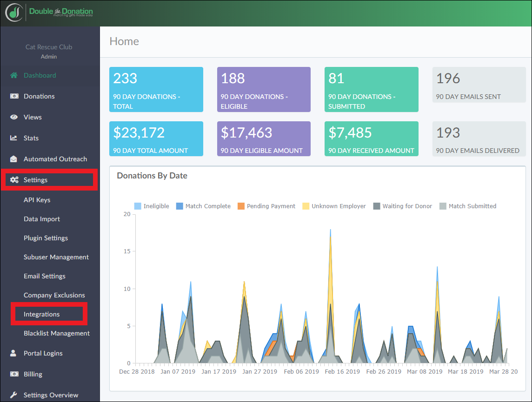Click the Views eye icon

[14, 117]
